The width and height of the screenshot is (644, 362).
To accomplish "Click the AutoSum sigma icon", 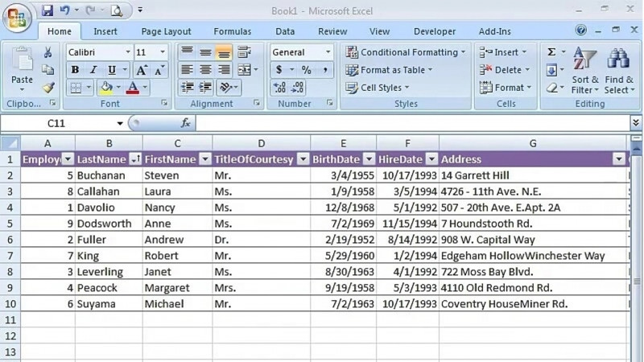I will [x=552, y=52].
